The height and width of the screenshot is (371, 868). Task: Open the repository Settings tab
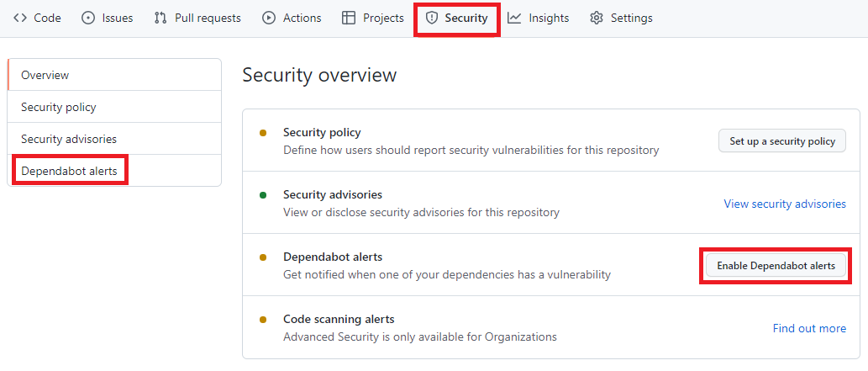pos(621,18)
